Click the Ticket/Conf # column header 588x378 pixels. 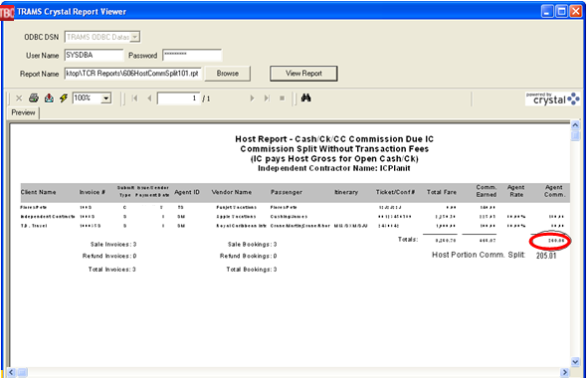click(x=396, y=192)
